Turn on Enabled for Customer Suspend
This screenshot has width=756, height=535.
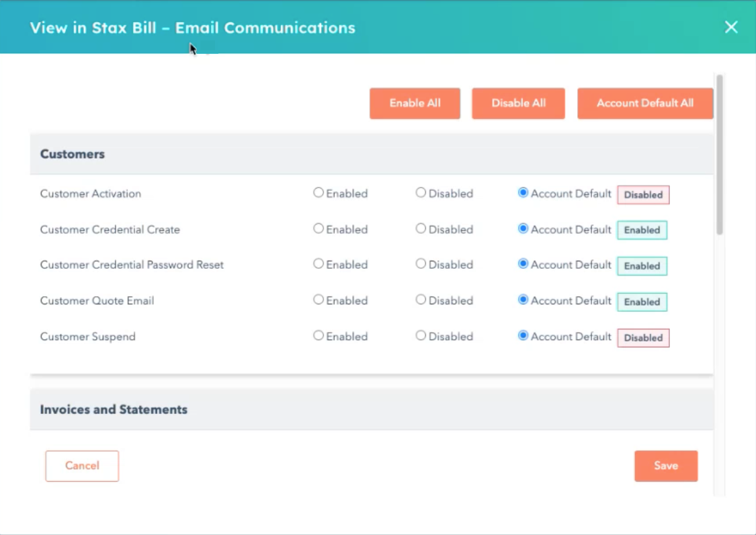coord(319,335)
